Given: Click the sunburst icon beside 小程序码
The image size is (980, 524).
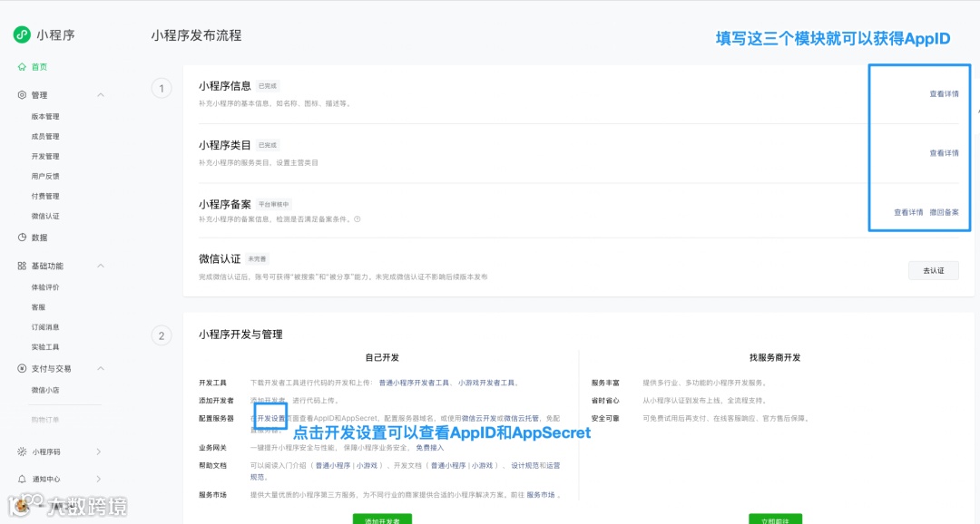Looking at the screenshot, I should point(22,451).
